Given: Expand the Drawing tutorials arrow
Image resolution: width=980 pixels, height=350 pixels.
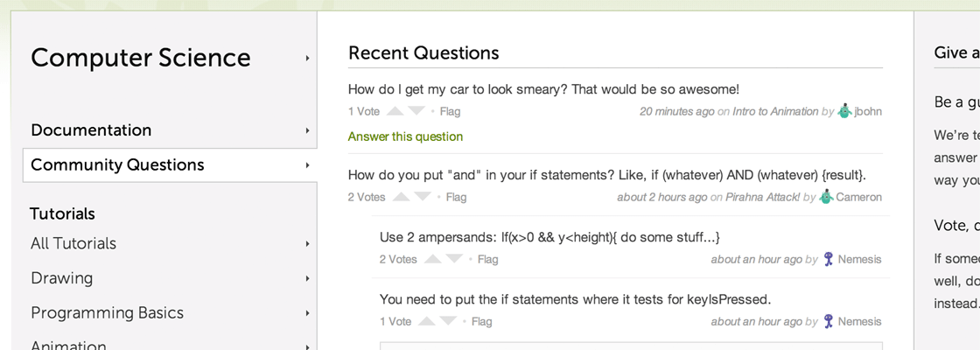Looking at the screenshot, I should pyautogui.click(x=307, y=278).
